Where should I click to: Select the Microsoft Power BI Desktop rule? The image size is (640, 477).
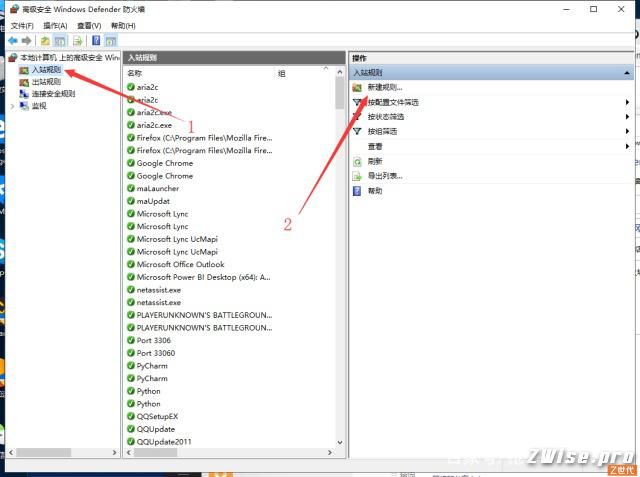[x=204, y=277]
